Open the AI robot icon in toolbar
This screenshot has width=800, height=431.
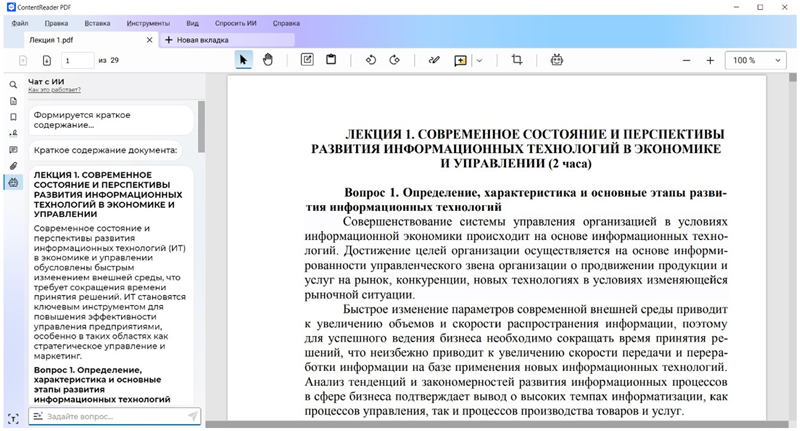coord(556,60)
